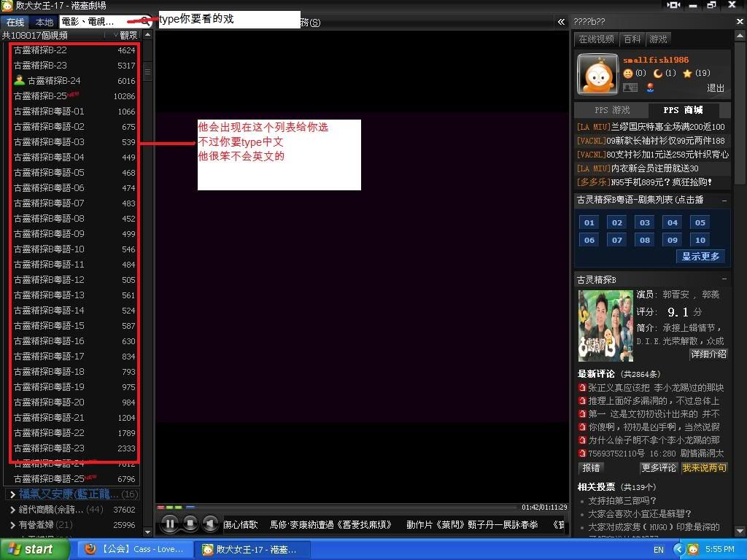This screenshot has width=747, height=560.
Task: Click the right panel scrollbar down arrow
Action: (740, 531)
